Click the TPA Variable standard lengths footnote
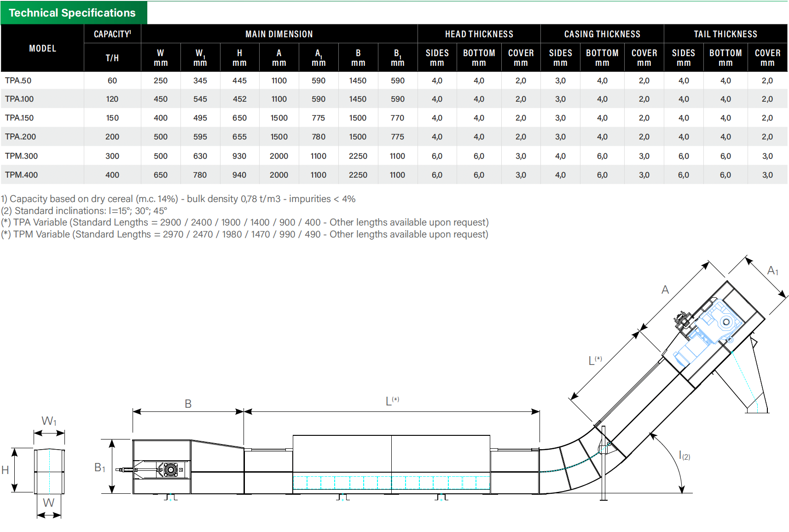This screenshot has height=532, width=789. 244,222
